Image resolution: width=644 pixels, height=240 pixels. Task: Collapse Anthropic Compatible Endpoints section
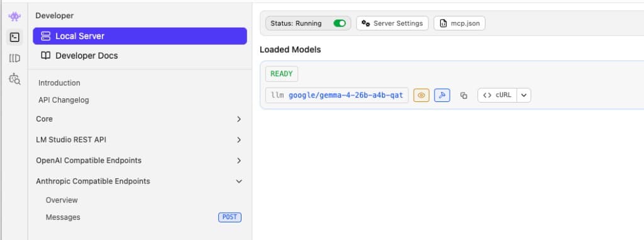pos(139,181)
